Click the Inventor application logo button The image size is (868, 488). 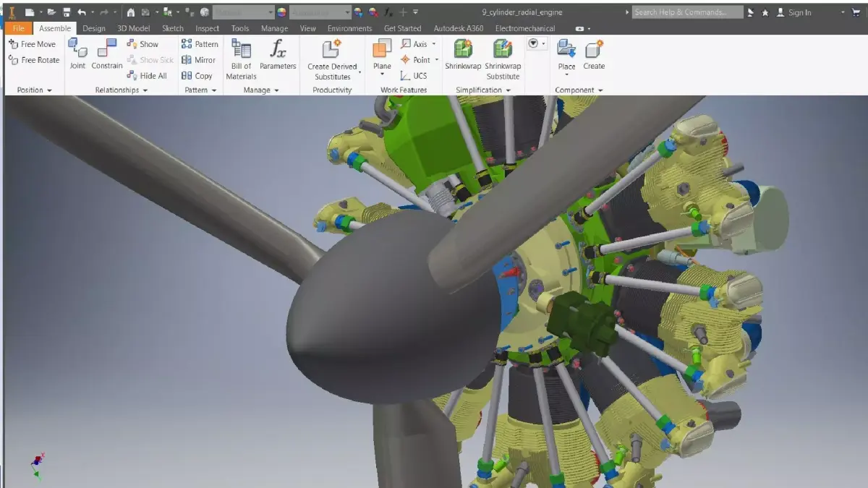(x=12, y=12)
